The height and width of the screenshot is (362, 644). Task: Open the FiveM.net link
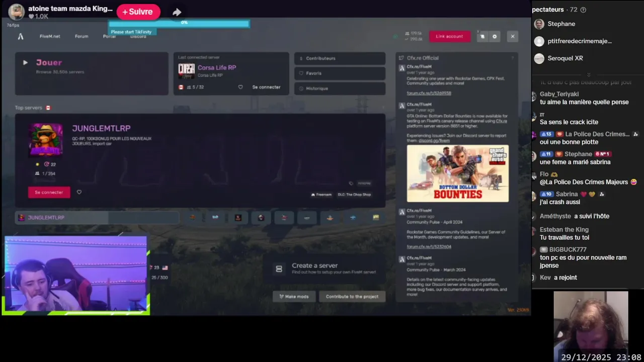[50, 36]
